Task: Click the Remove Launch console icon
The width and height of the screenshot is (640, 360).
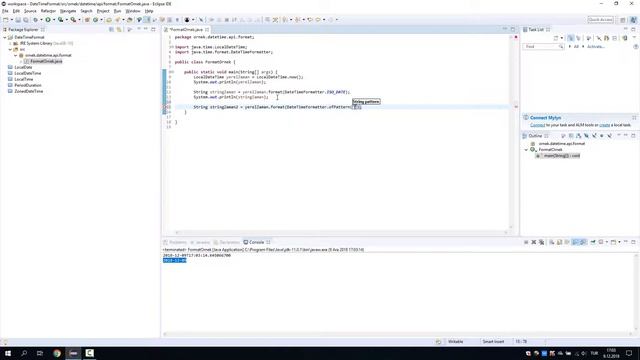Action: (x=533, y=242)
